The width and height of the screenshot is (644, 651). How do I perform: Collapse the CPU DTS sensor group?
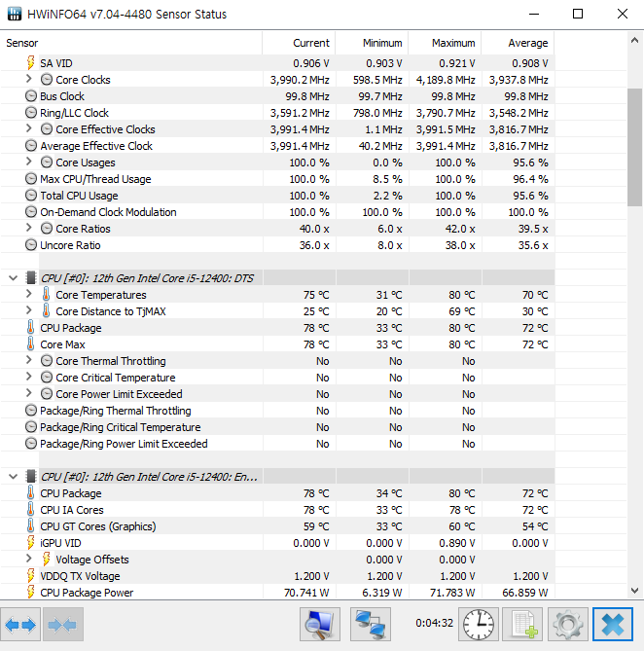point(14,277)
